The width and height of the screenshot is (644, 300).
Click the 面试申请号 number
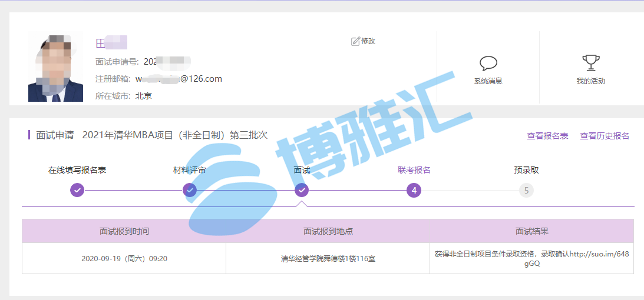click(x=167, y=62)
